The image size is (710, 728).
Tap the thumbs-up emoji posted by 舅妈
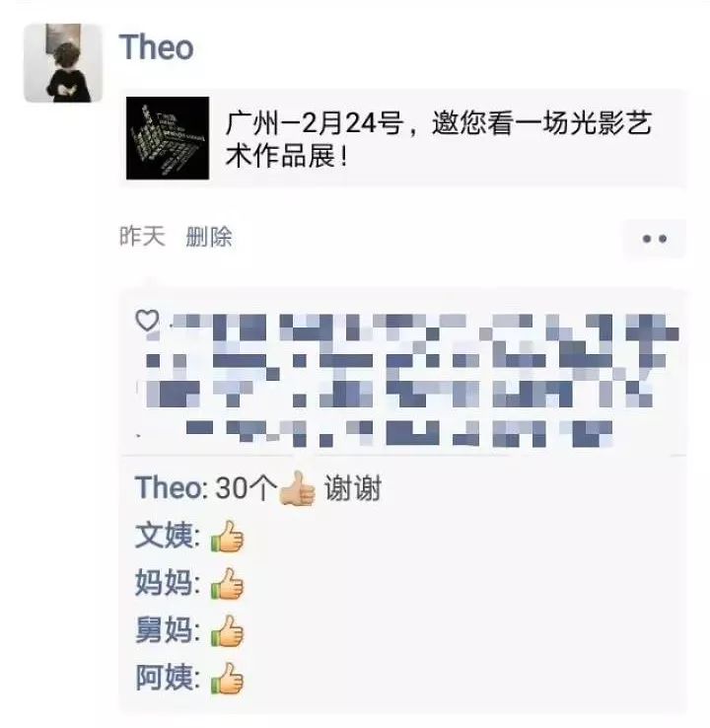pos(228,631)
